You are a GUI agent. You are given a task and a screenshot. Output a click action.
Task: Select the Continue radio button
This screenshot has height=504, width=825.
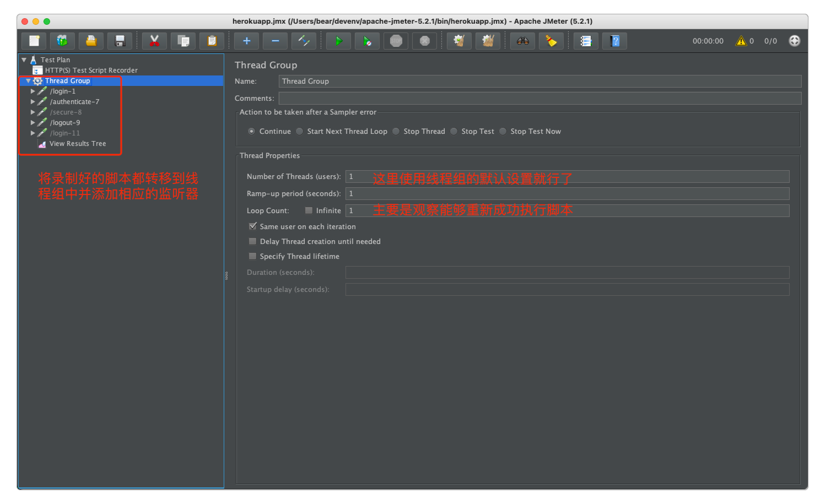click(x=251, y=131)
